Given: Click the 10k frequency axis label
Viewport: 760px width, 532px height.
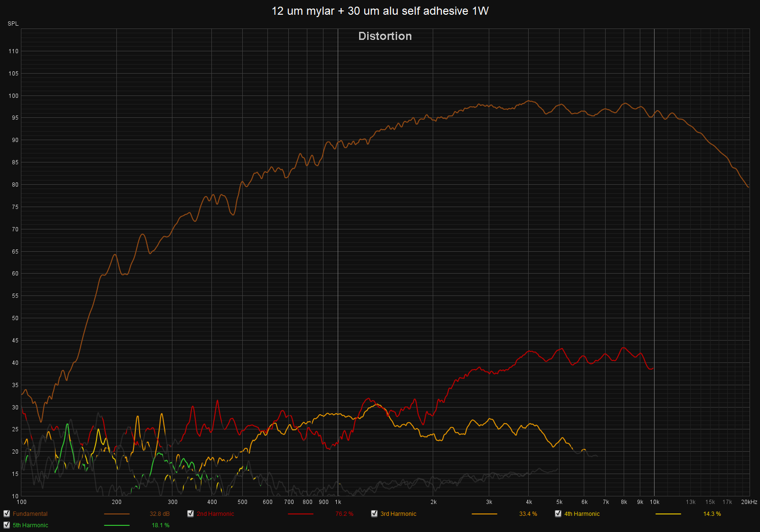Looking at the screenshot, I should pos(655,502).
